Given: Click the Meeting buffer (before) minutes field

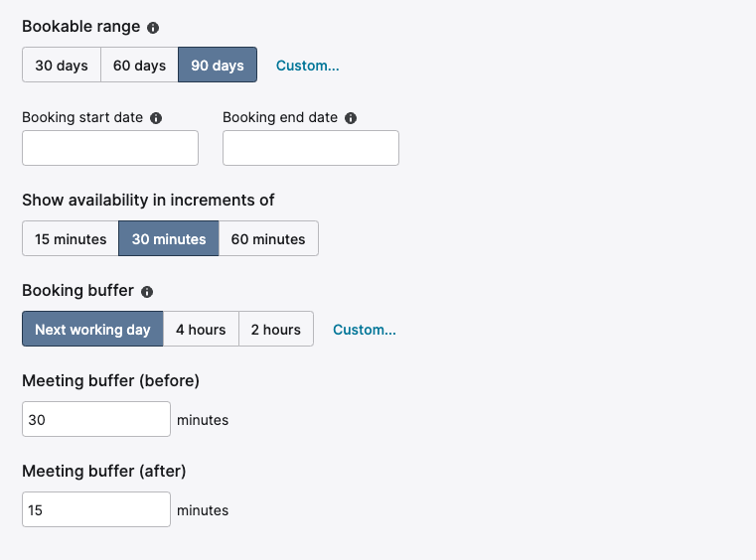Looking at the screenshot, I should pyautogui.click(x=96, y=419).
